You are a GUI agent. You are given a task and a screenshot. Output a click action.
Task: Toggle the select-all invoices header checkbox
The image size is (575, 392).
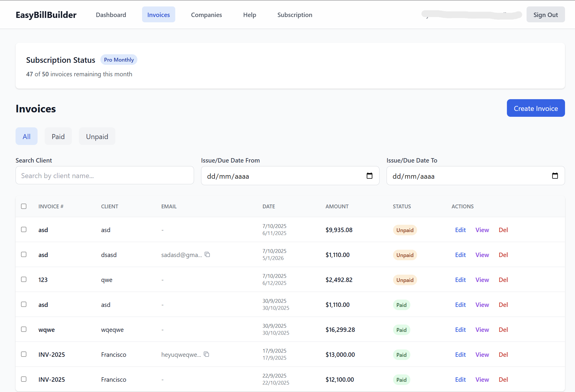point(24,206)
